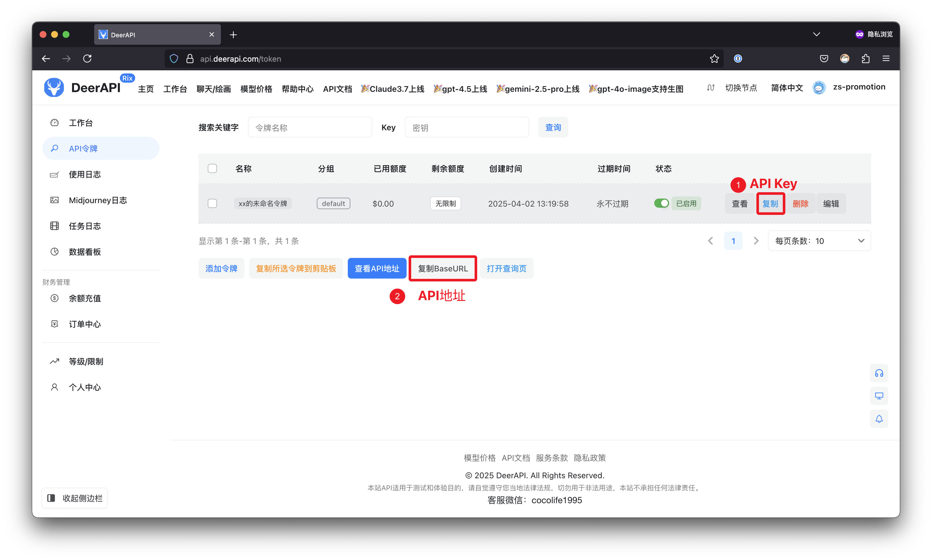Open the password manager toolbar icon
This screenshot has height=560, width=932.
738,59
